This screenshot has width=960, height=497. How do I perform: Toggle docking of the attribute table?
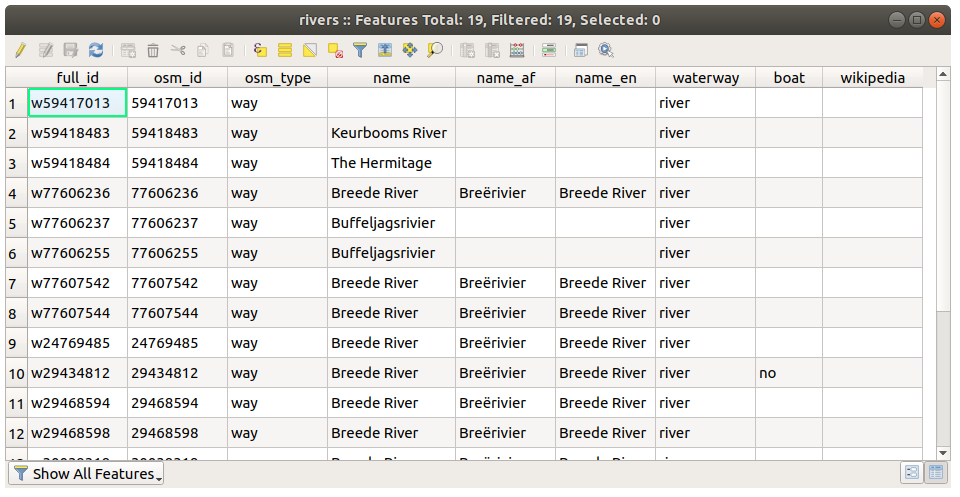[581, 50]
